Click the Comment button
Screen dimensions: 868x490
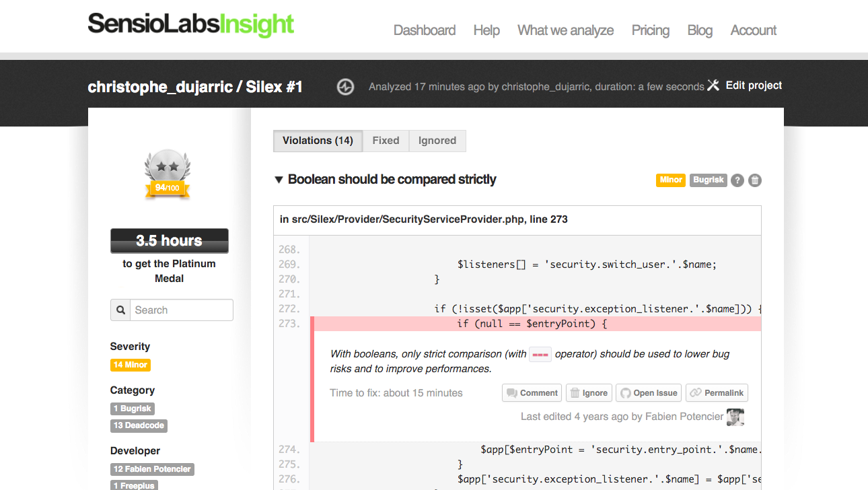click(532, 393)
